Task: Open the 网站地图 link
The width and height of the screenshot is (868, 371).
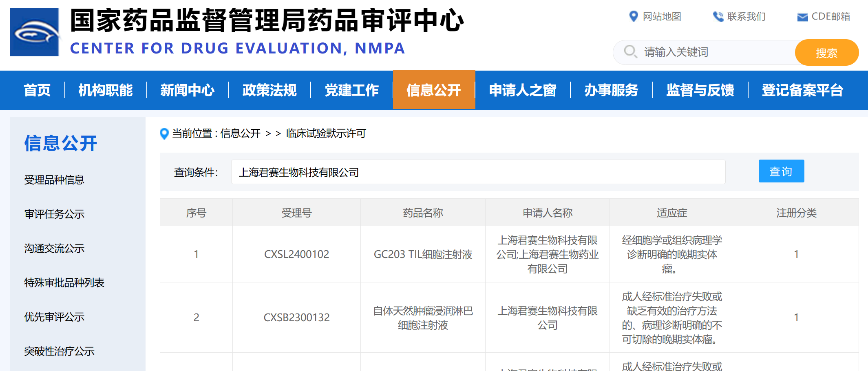Action: (x=662, y=16)
